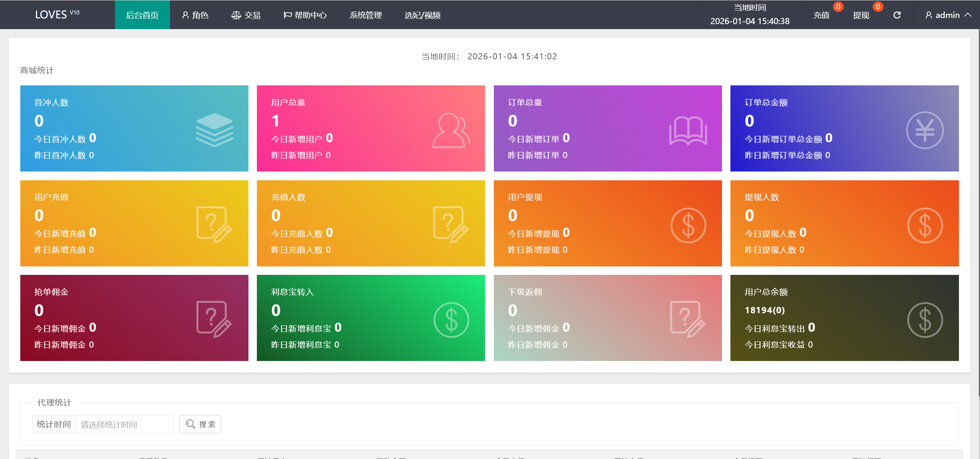This screenshot has width=980, height=459.
Task: Click the 统计时间 date selection field
Action: tap(124, 424)
